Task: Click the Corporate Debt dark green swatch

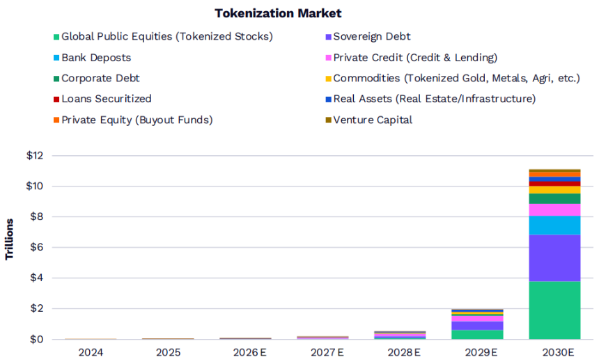Action: click(x=55, y=79)
